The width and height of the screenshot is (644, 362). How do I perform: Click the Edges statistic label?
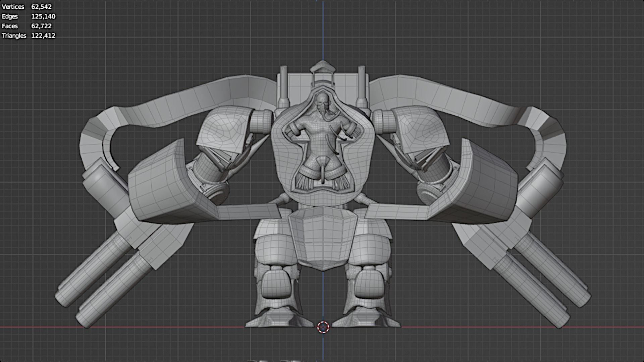(x=10, y=16)
